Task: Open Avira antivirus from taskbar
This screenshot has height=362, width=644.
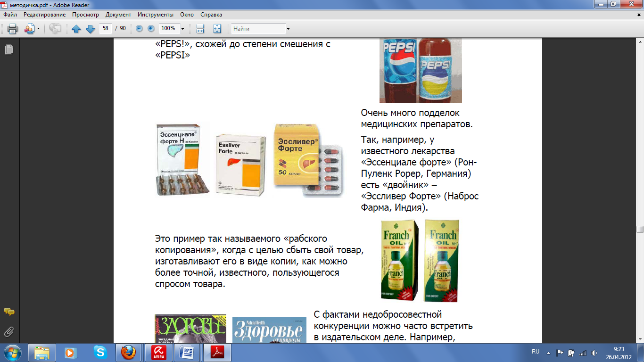Action: pos(158,352)
